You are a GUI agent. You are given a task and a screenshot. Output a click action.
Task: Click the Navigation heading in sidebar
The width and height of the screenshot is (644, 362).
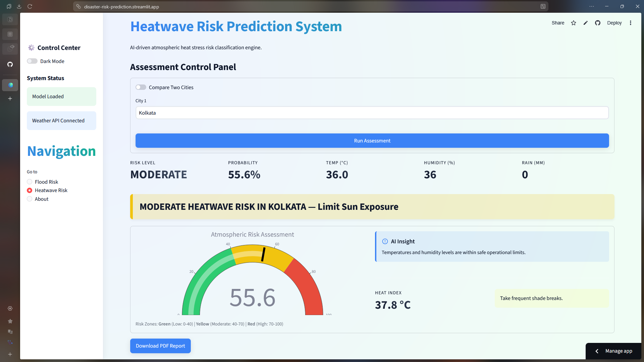pyautogui.click(x=61, y=151)
